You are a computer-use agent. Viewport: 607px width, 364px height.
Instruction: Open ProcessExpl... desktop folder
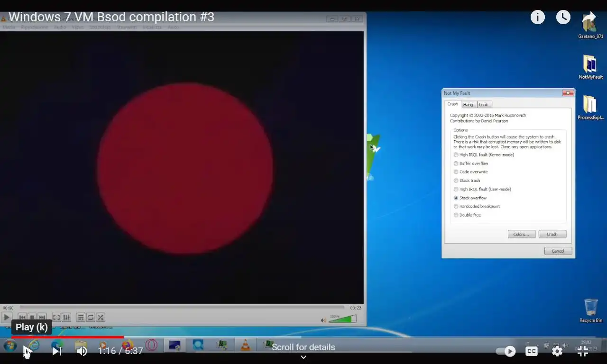tap(590, 108)
